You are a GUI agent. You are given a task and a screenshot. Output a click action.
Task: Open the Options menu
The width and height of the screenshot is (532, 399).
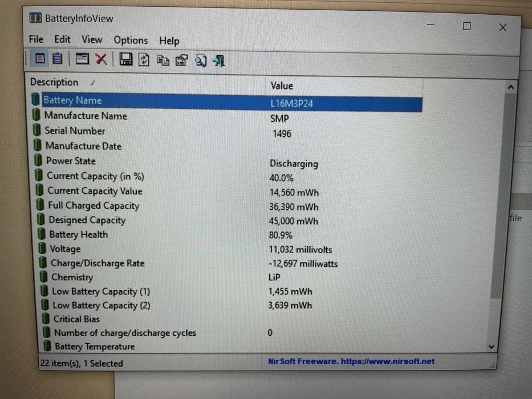[131, 40]
